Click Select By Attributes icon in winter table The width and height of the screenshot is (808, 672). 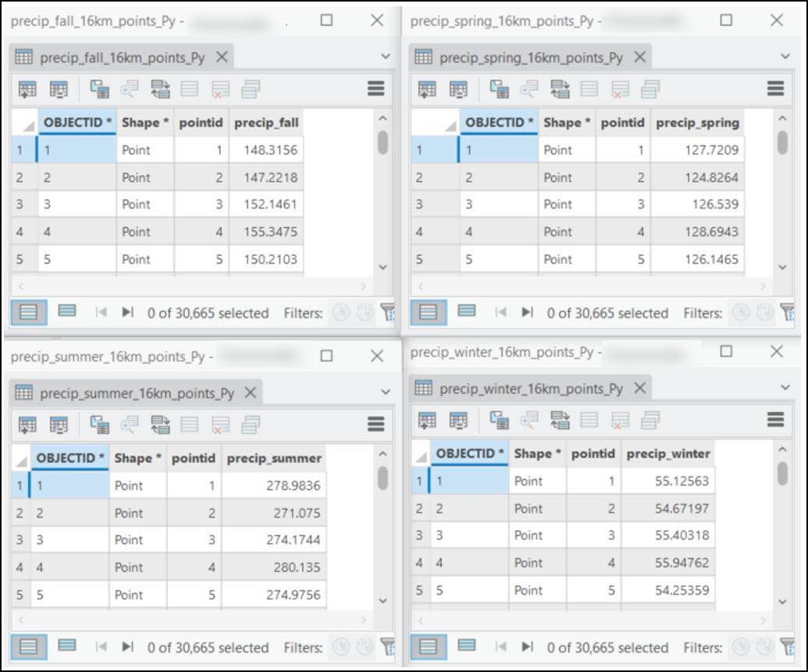click(498, 420)
